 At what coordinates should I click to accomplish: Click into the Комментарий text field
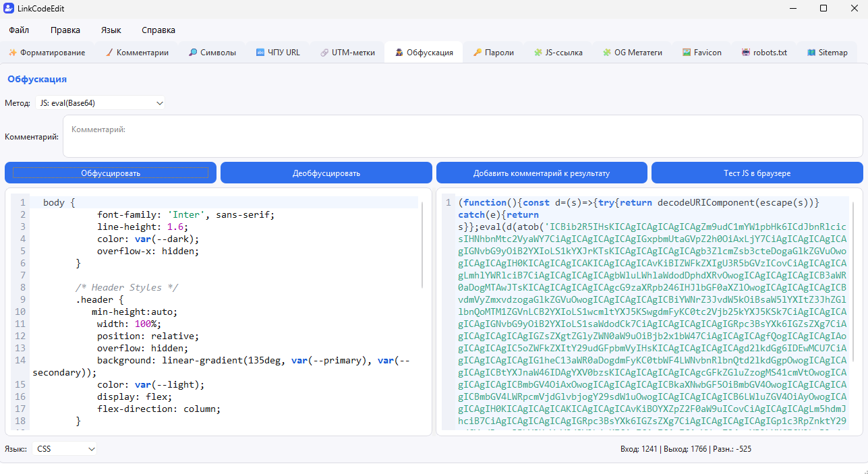(x=463, y=136)
